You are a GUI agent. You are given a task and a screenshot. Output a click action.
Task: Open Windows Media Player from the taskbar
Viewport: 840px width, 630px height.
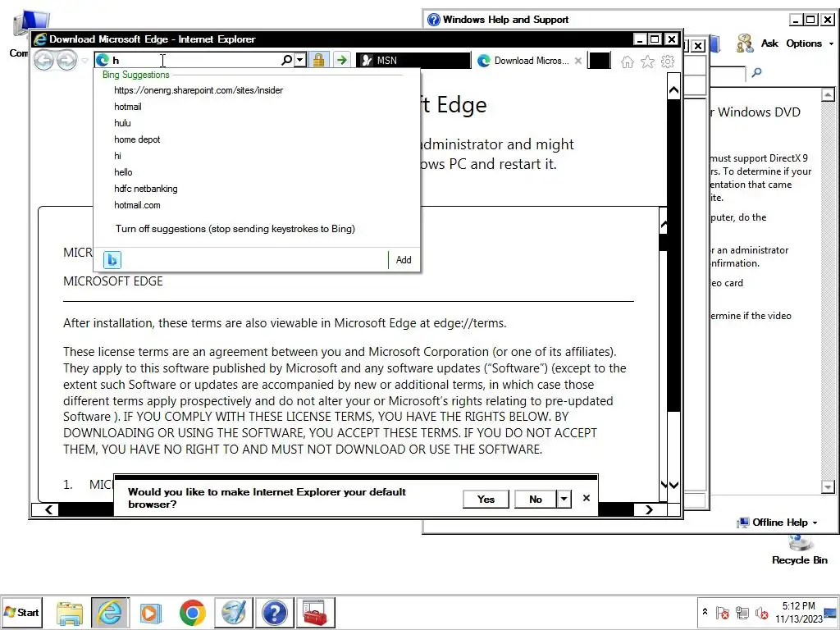(151, 613)
